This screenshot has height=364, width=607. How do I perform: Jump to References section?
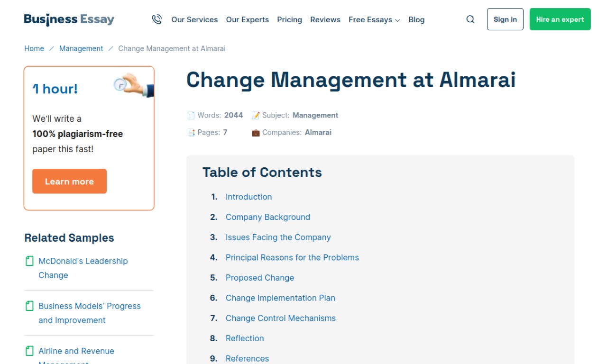click(x=247, y=359)
